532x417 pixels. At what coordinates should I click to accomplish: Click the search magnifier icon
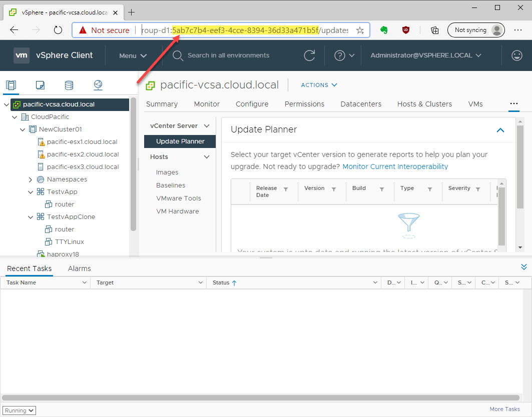pyautogui.click(x=178, y=55)
